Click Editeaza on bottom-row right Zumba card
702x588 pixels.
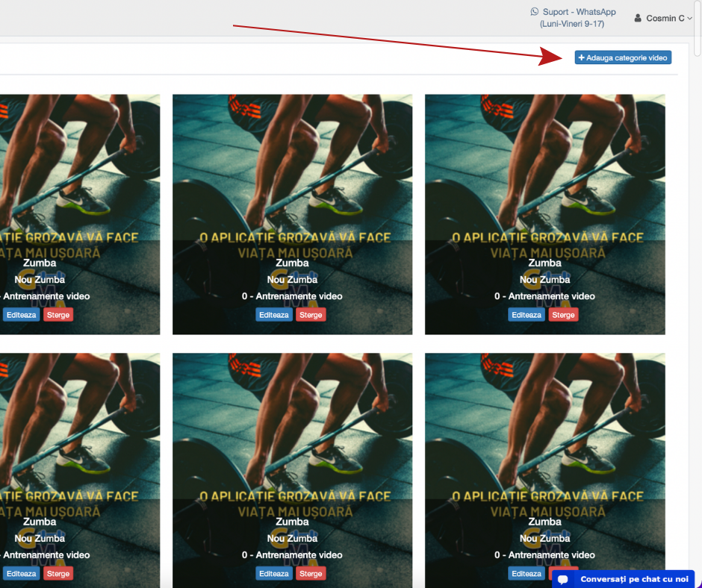(x=526, y=574)
